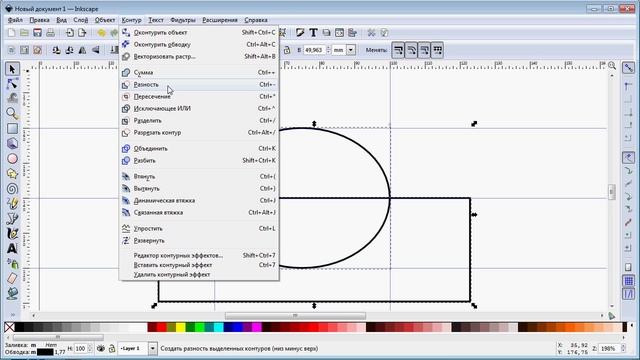This screenshot has height=360, width=640.
Task: Toggle move patterns with object
Action: click(x=438, y=50)
